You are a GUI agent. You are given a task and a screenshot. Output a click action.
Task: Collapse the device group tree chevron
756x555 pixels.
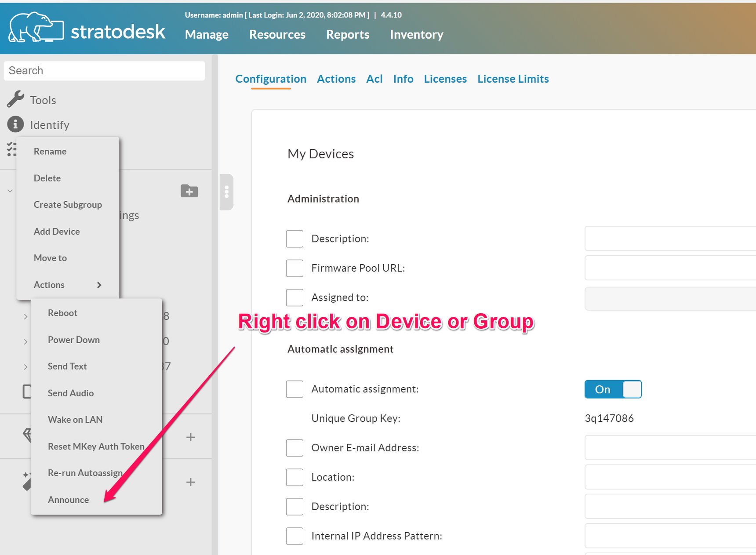10,191
